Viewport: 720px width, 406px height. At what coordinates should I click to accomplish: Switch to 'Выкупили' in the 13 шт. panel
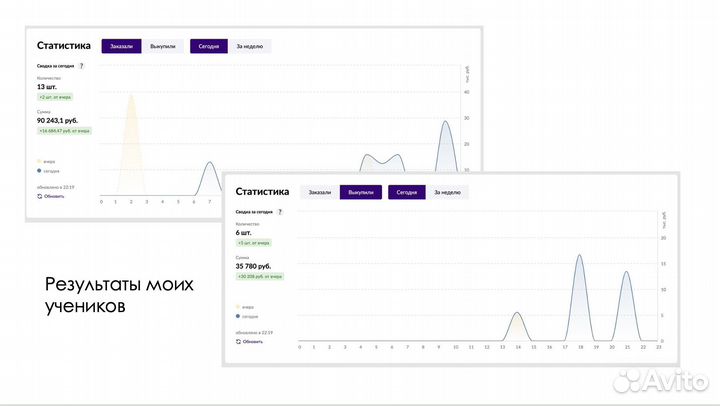point(162,46)
